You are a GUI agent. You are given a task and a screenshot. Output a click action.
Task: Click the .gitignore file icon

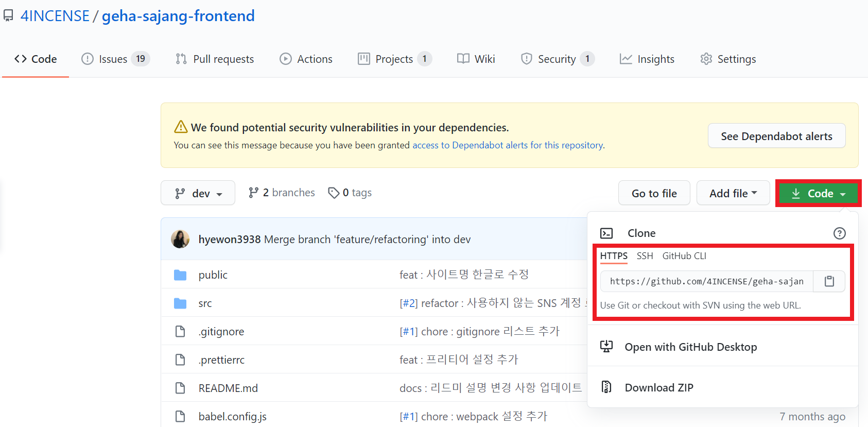[180, 331]
